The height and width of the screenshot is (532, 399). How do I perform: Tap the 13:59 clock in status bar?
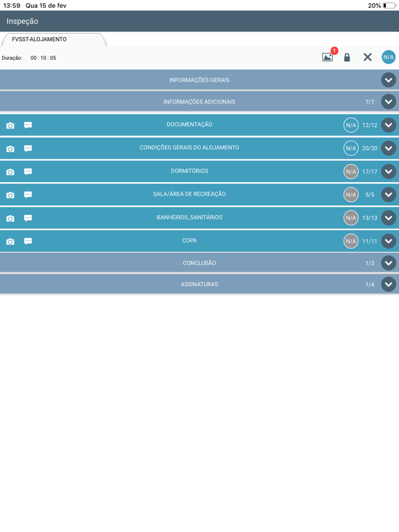tap(11, 6)
